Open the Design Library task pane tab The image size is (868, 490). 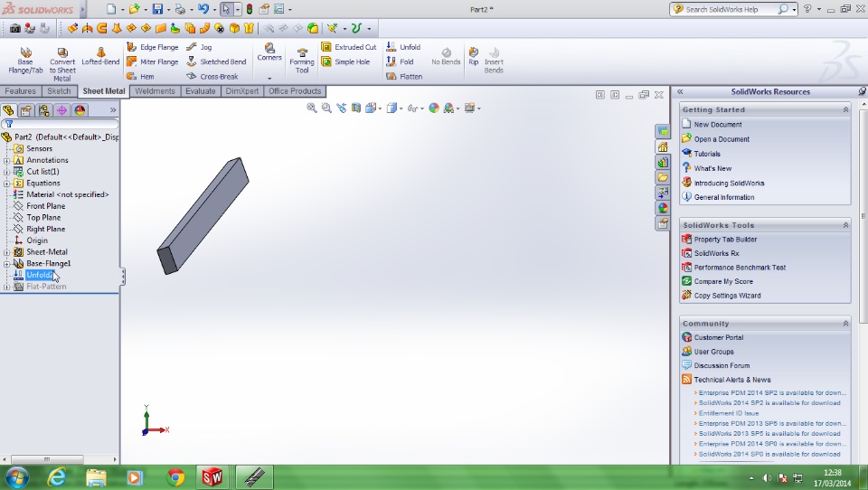coord(663,162)
